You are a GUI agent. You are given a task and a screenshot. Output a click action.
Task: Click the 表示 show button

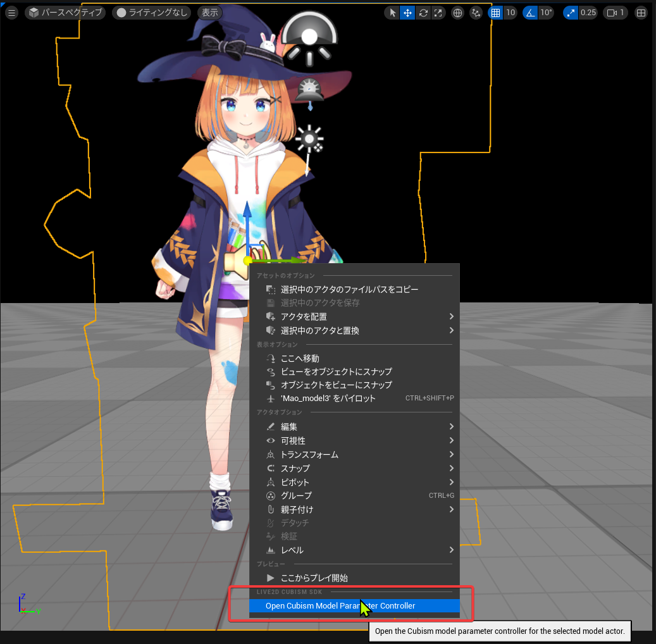(x=210, y=13)
